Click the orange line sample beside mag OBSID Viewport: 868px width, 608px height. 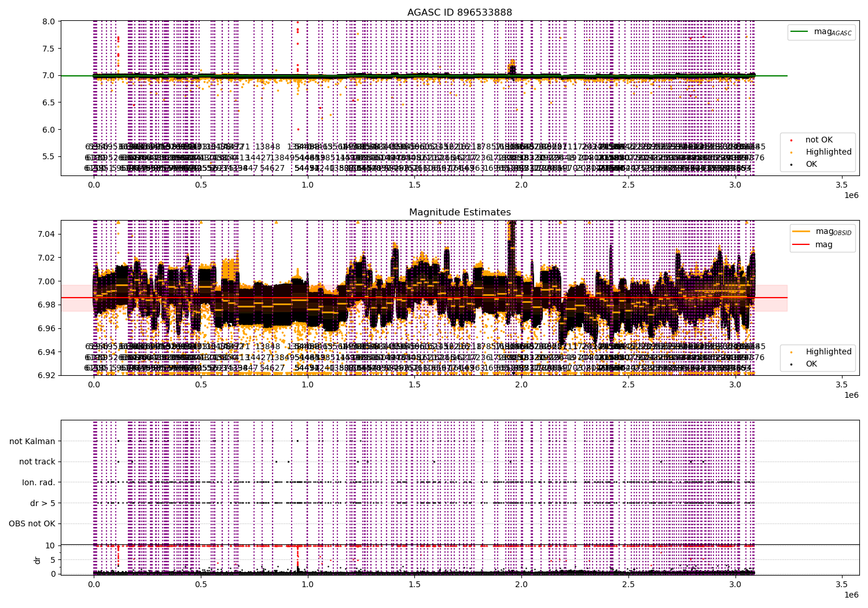[801, 232]
